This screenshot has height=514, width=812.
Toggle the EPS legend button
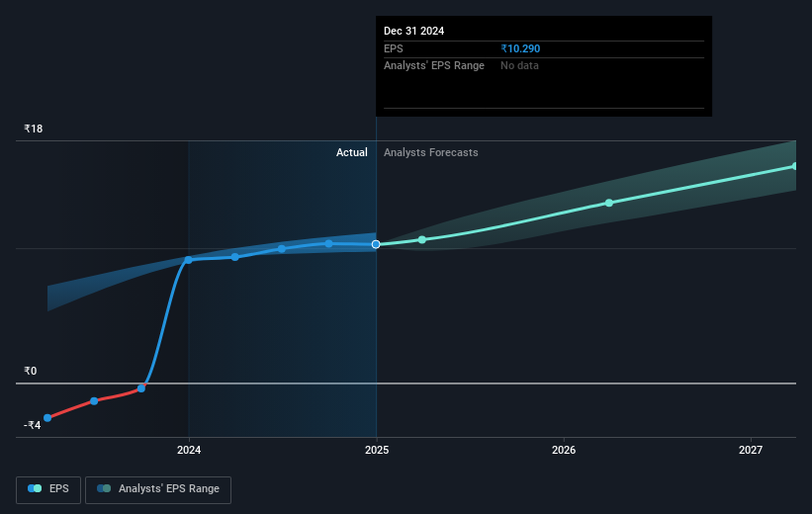pyautogui.click(x=48, y=489)
